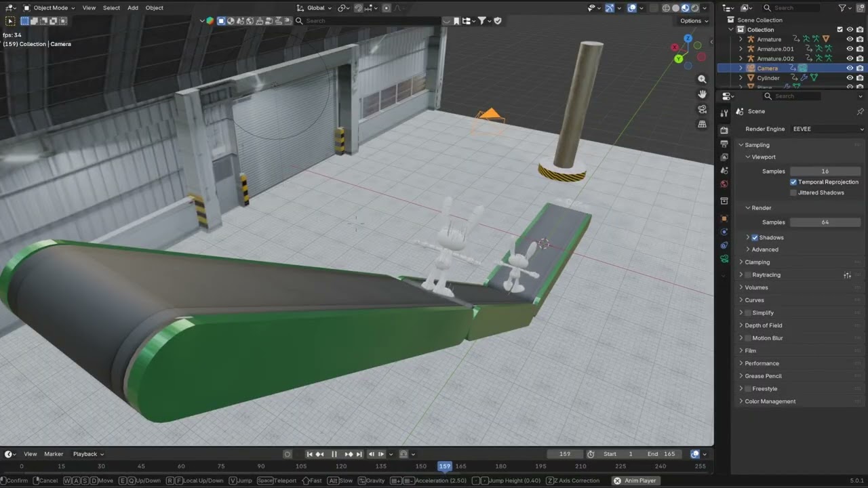This screenshot has width=868, height=488.
Task: Open the viewport View menu
Action: click(x=89, y=8)
